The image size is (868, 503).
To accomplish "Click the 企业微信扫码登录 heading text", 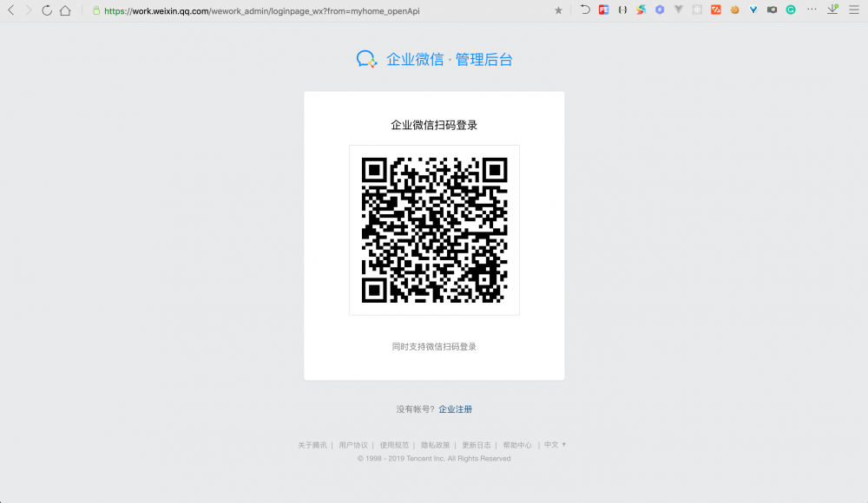I will [434, 125].
